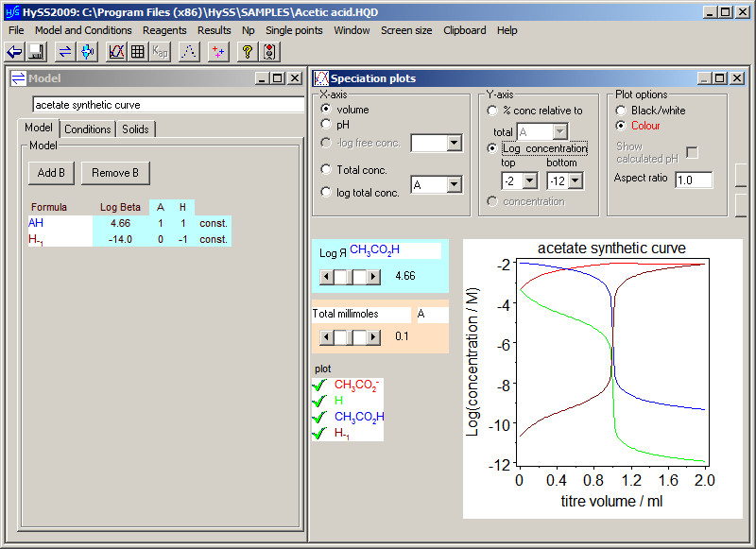The image size is (756, 549).
Task: Expand the log total conc. reagent dropdown
Action: pyautogui.click(x=454, y=184)
